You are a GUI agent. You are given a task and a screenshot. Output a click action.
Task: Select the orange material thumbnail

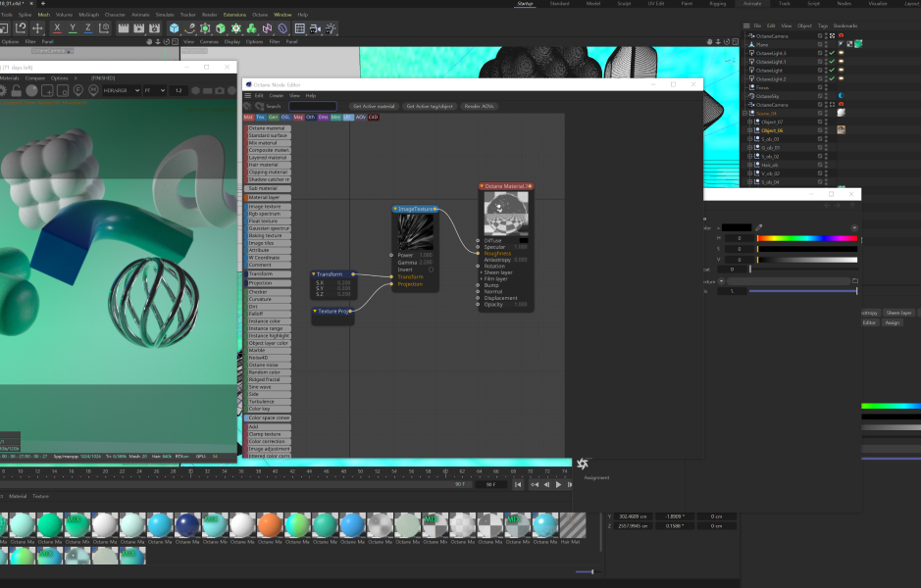point(270,525)
